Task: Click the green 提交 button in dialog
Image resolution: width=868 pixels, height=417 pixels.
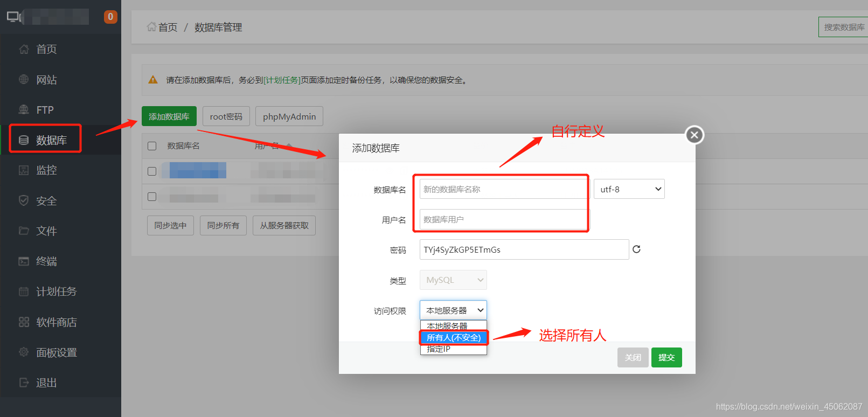Action: (666, 357)
